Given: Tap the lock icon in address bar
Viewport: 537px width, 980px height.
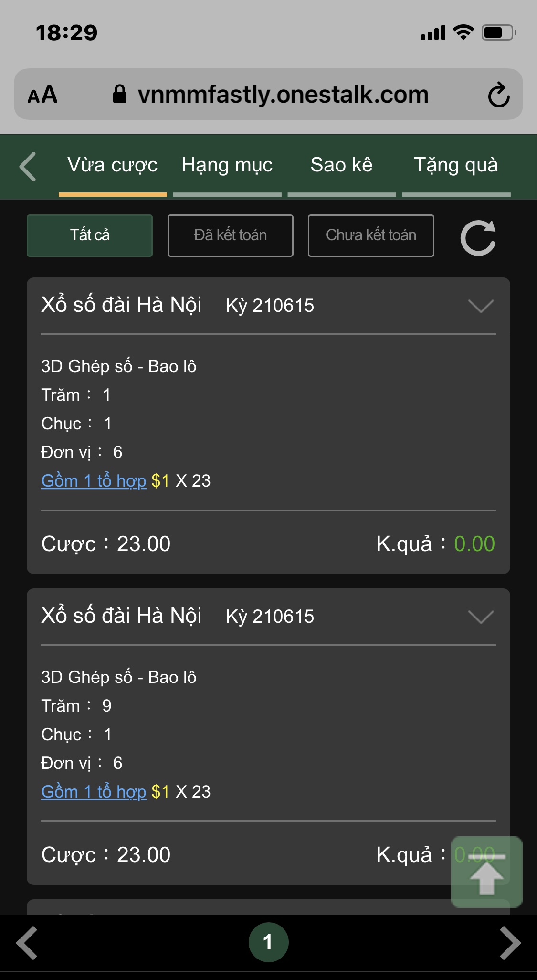Looking at the screenshot, I should [x=119, y=94].
